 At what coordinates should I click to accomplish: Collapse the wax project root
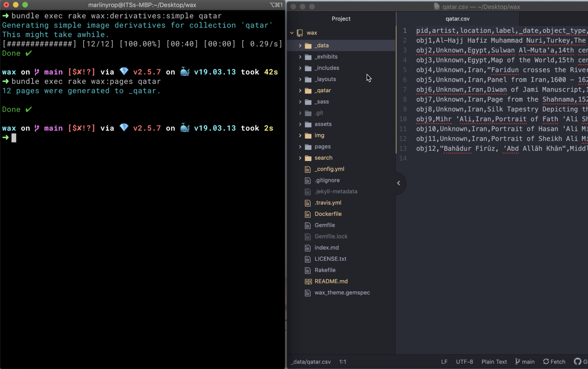292,33
